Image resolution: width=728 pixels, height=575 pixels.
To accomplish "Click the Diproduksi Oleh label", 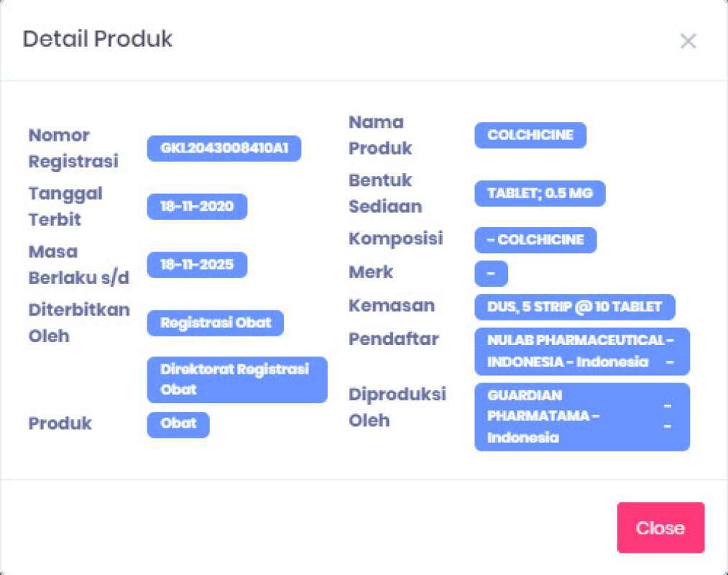I will (x=397, y=408).
